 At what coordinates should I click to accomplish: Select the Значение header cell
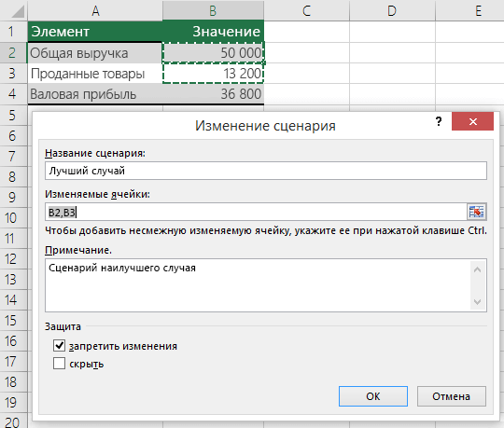[213, 32]
